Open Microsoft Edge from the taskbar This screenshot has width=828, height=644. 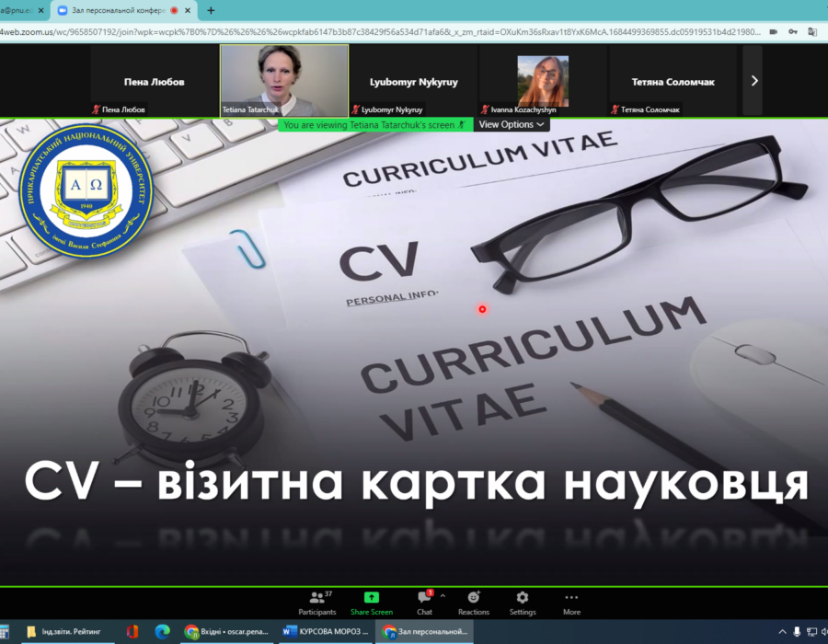[162, 632]
